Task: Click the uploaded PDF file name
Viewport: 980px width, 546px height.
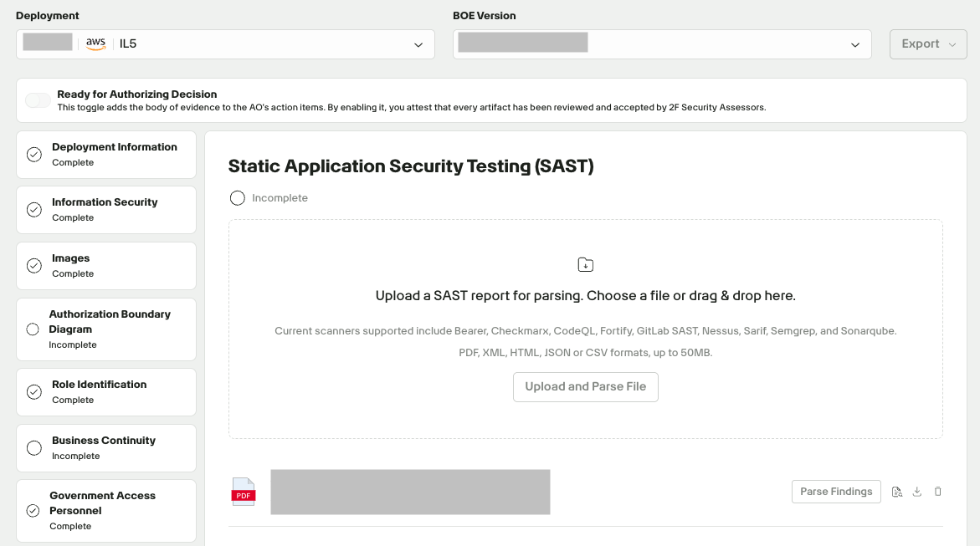Action: click(x=410, y=492)
